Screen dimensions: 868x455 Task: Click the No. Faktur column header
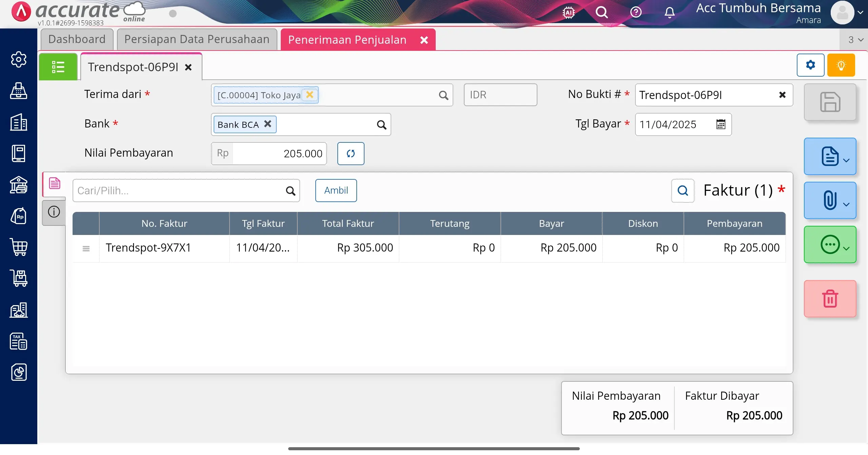point(164,223)
